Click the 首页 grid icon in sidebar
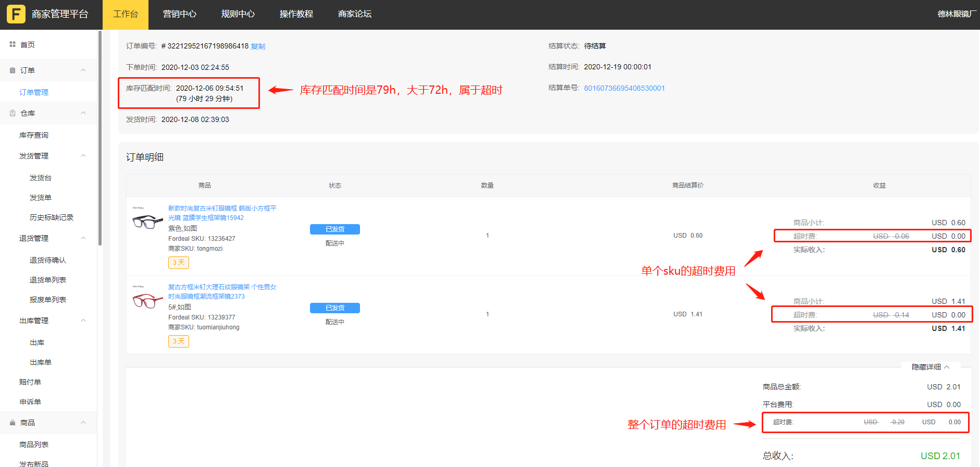The height and width of the screenshot is (467, 980). click(13, 45)
